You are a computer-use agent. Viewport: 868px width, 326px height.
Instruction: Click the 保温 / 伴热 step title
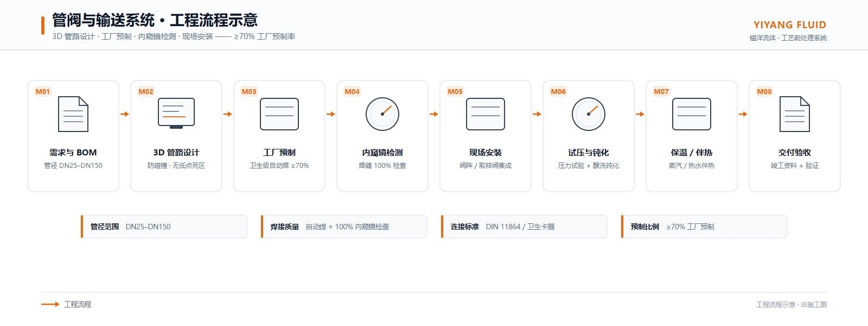pos(692,153)
